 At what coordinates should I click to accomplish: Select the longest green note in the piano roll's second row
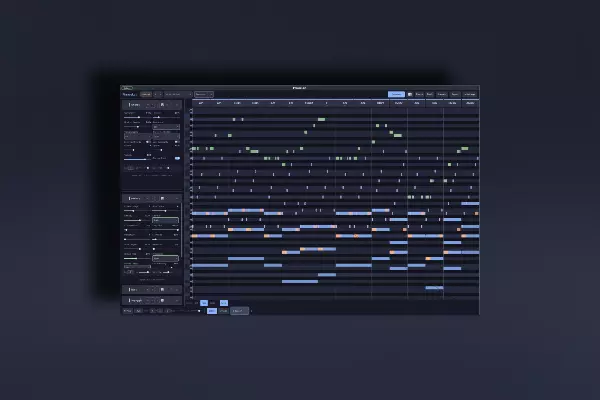click(x=321, y=119)
